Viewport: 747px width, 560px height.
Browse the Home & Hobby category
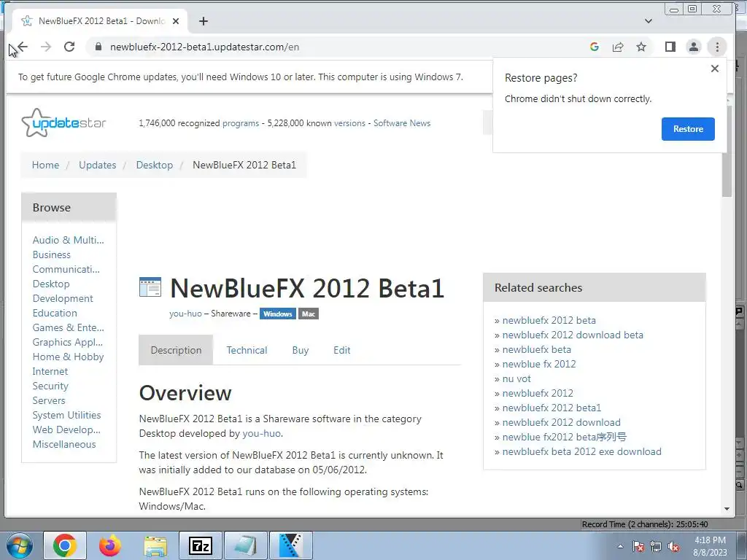[68, 357]
